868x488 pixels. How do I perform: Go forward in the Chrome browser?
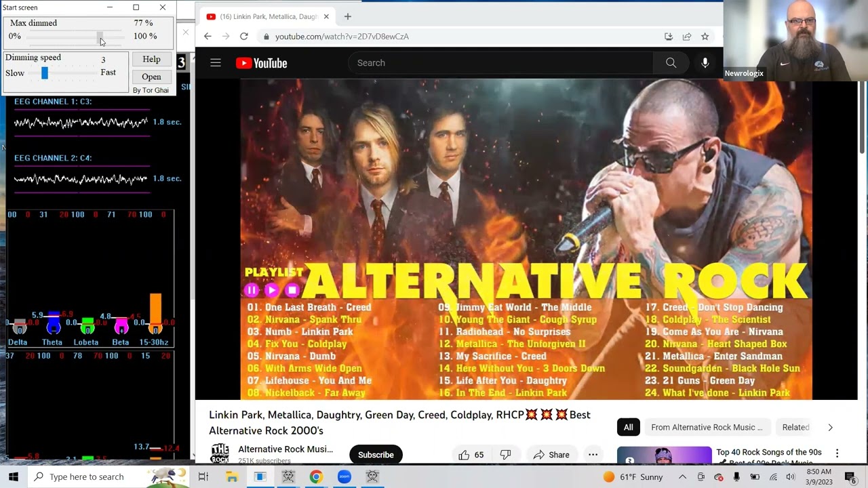coord(226,37)
